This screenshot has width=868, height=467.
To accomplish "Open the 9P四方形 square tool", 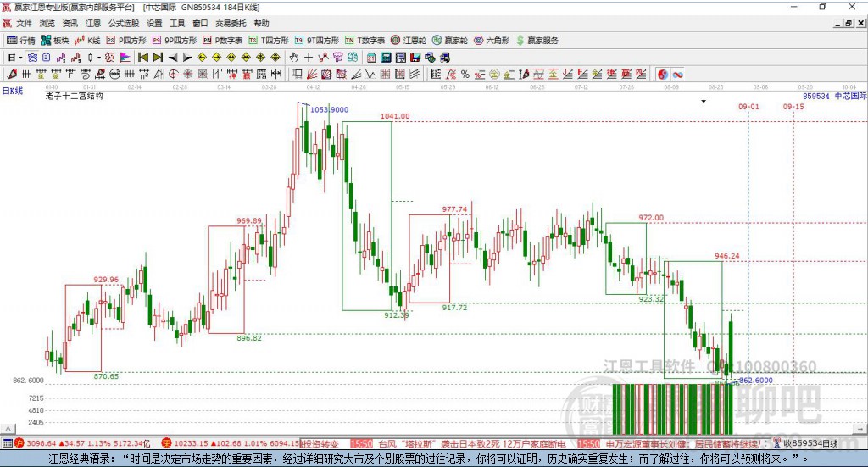I will tap(175, 41).
